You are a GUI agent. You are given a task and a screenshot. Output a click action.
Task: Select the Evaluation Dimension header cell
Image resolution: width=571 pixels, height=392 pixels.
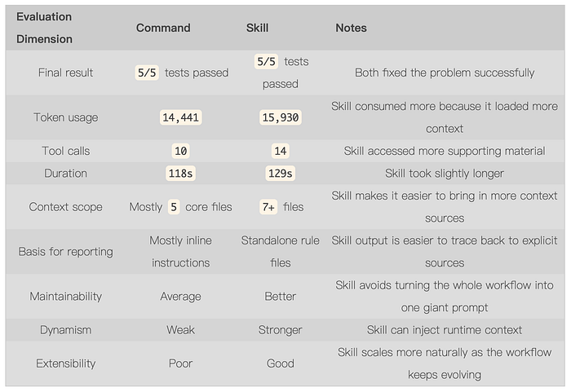point(45,28)
